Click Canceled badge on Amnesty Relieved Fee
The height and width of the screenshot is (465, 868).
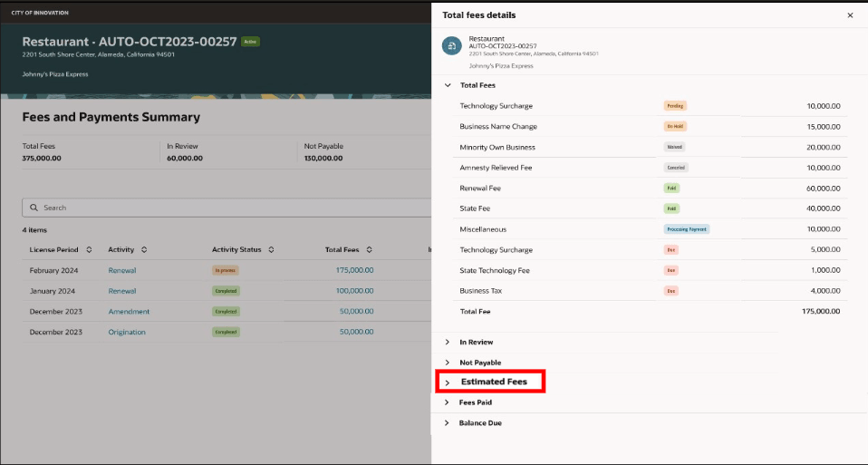click(x=676, y=168)
